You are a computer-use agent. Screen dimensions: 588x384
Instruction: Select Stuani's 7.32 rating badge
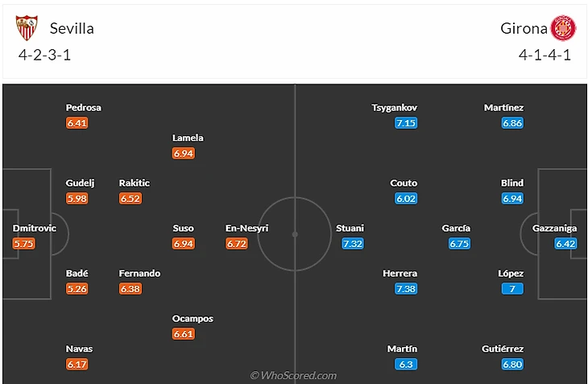click(353, 244)
